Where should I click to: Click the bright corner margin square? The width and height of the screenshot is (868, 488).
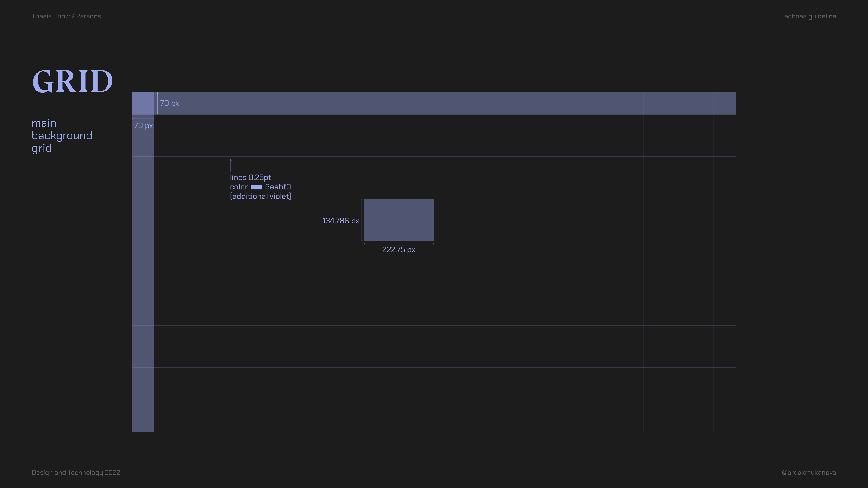[143, 103]
